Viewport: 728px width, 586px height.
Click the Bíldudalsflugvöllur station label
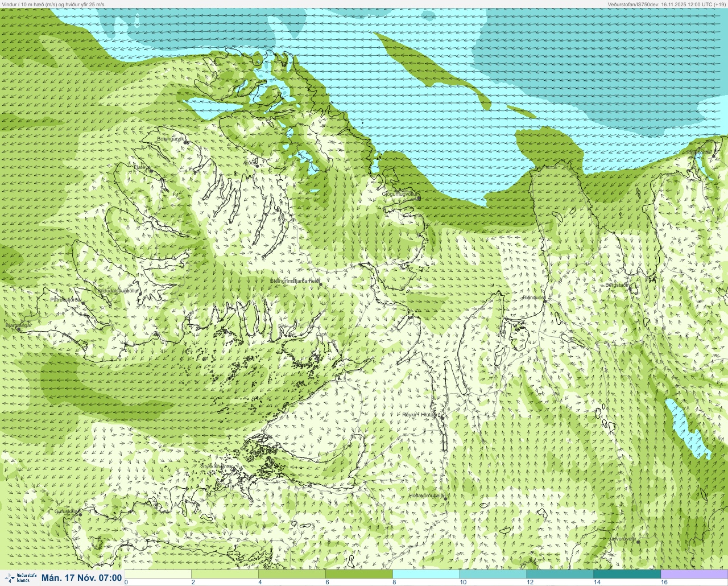click(118, 291)
